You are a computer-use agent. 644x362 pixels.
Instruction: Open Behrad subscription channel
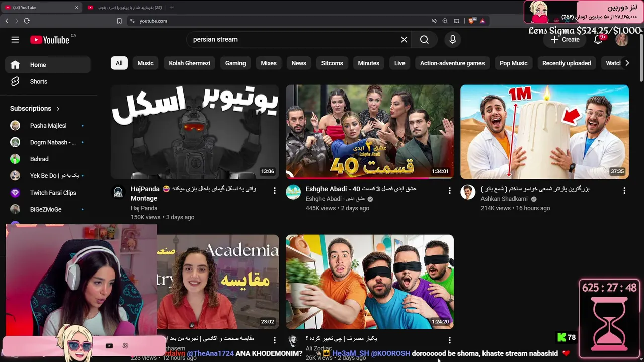[x=48, y=159]
